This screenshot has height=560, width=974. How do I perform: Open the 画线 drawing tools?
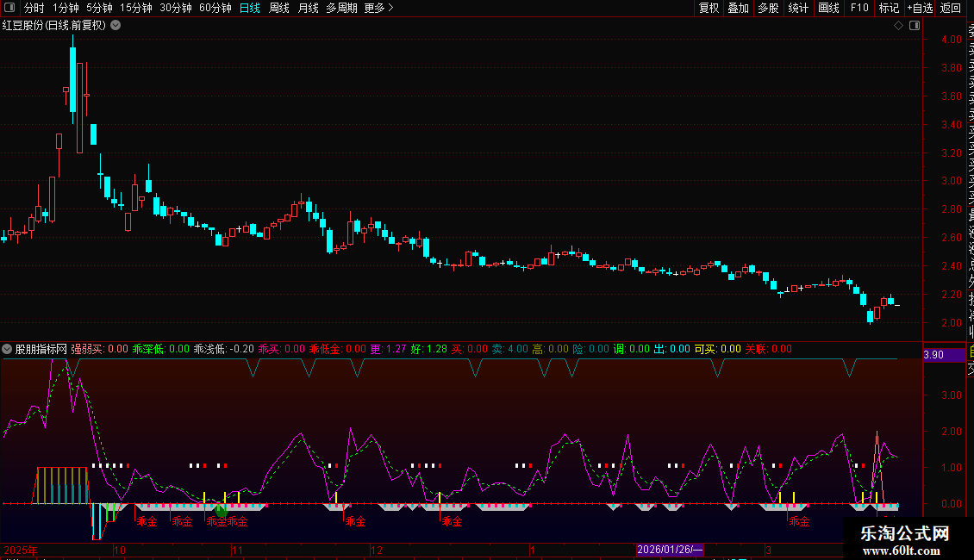tap(828, 8)
